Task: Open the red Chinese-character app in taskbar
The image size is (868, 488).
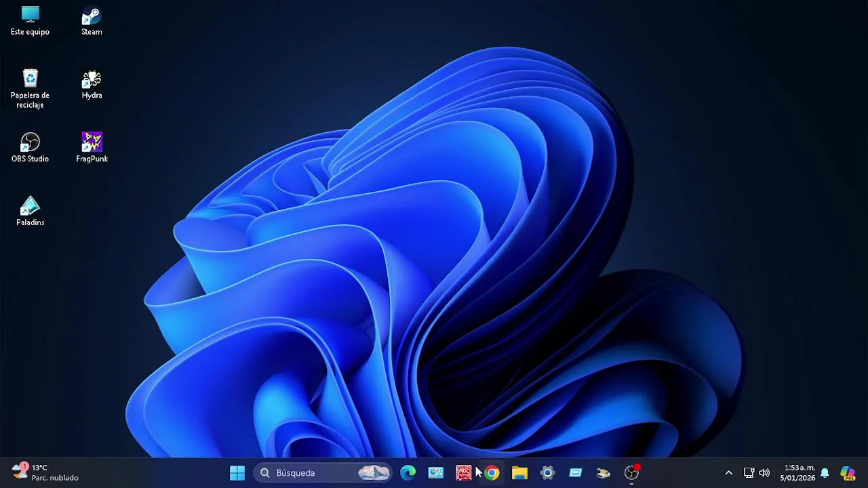Action: (464, 473)
